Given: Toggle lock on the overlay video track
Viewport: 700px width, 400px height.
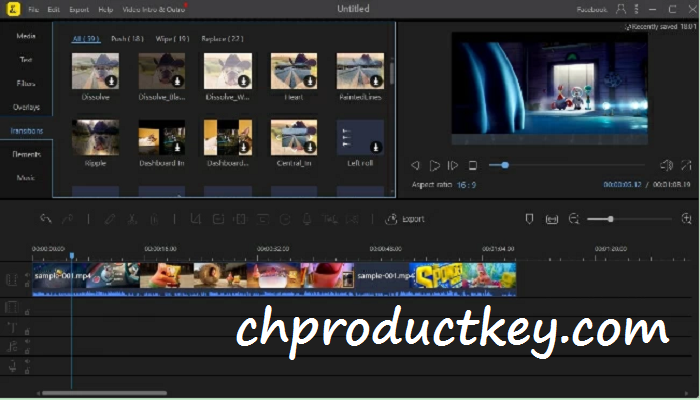Looking at the screenshot, I should 27,312.
